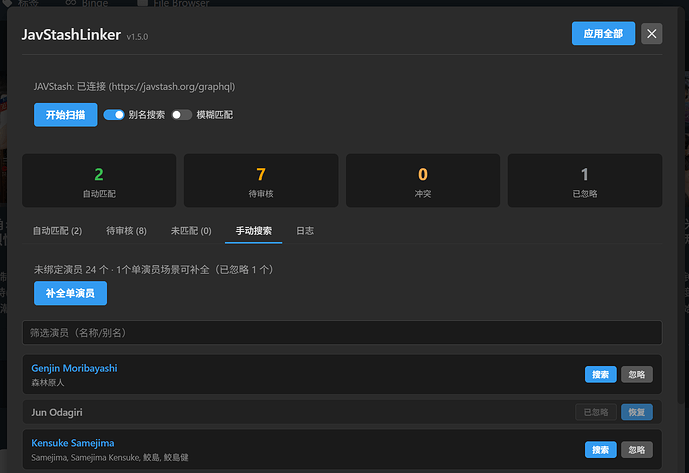This screenshot has width=689, height=473.
Task: Select the 手动搜索 tab
Action: click(254, 231)
